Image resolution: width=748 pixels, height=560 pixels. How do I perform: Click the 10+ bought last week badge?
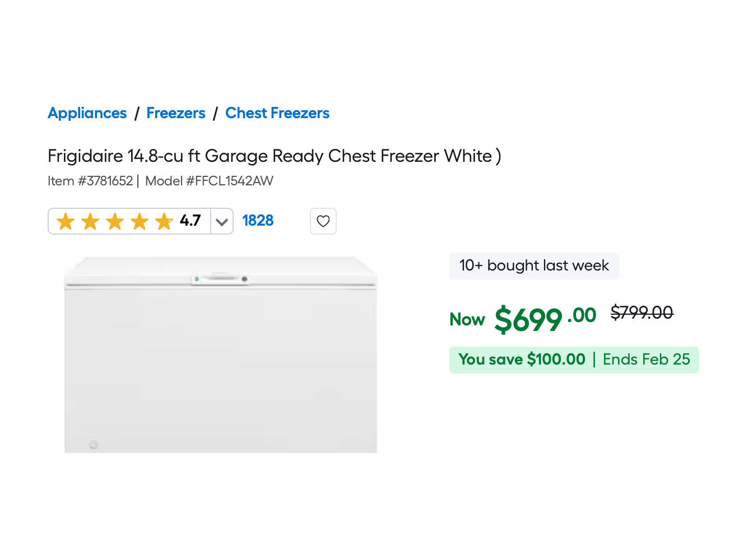tap(534, 265)
